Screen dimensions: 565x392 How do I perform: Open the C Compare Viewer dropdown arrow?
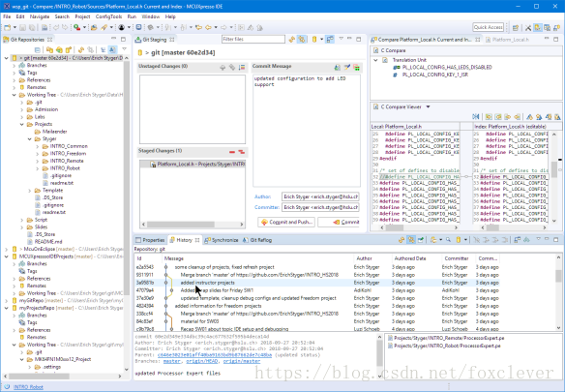tap(428, 106)
